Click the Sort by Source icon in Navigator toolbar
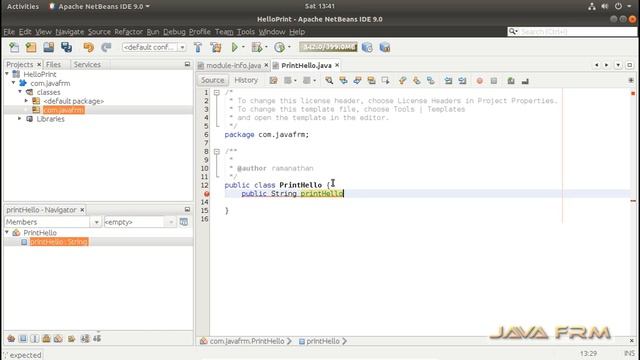This screenshot has width=640, height=360. [x=97, y=338]
